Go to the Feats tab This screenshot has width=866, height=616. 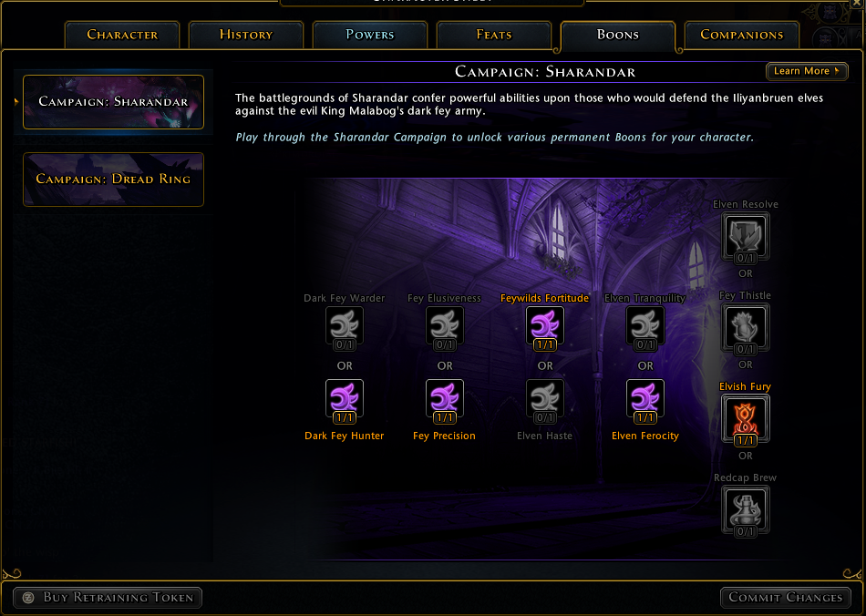(x=494, y=35)
